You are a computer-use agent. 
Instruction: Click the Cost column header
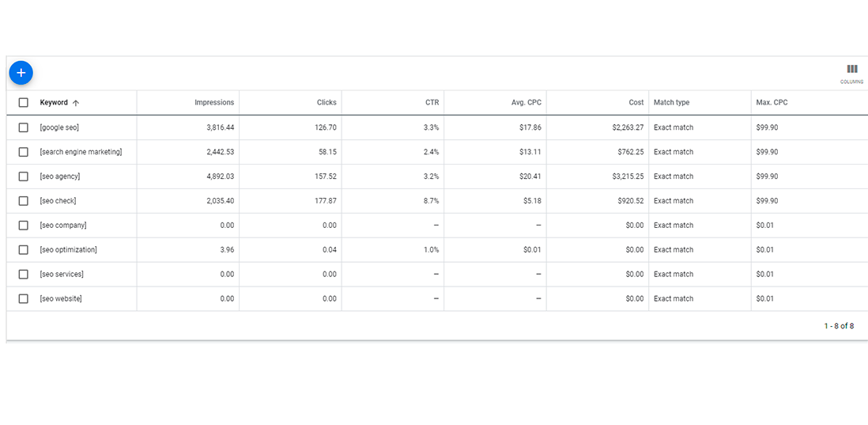tap(636, 103)
